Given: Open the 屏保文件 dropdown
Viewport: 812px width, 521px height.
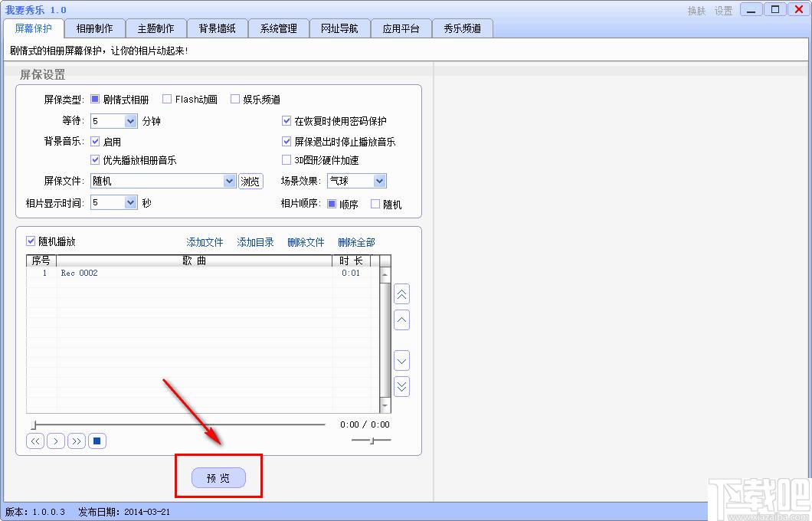Looking at the screenshot, I should point(229,181).
